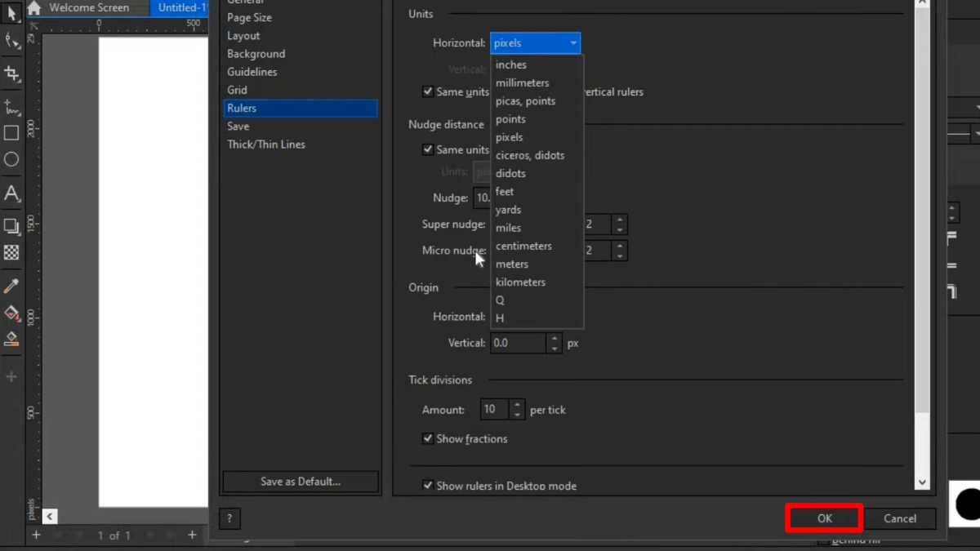Click the Vertical origin value field

point(519,343)
